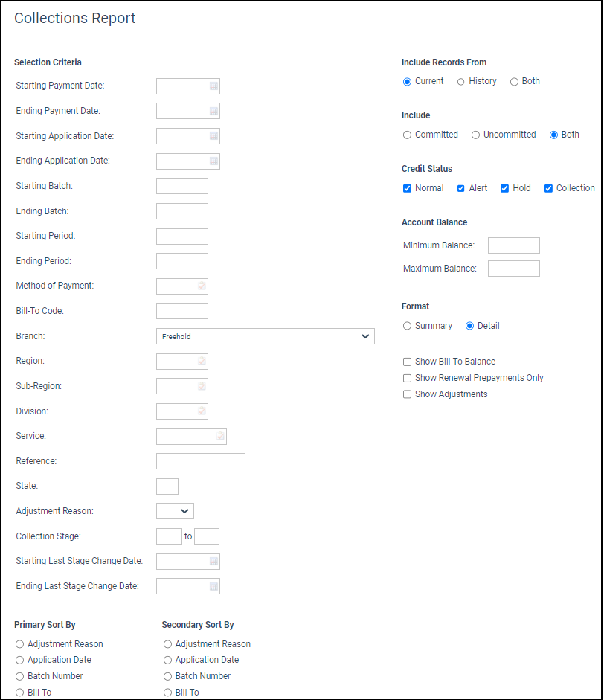Click the Bill-To Code input field
Screen dimensions: 604x700
coord(182,311)
